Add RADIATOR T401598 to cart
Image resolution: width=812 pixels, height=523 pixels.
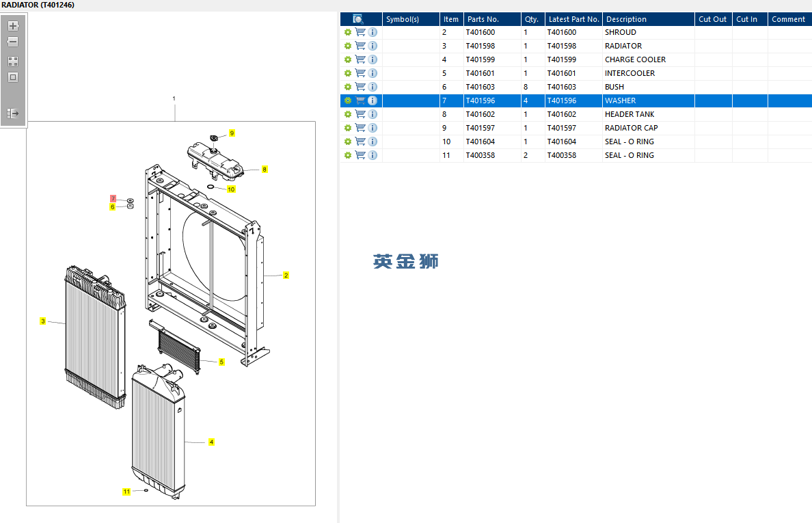point(360,46)
